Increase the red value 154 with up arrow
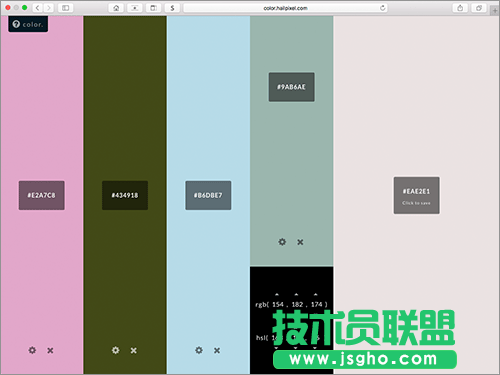Image resolution: width=500 pixels, height=375 pixels. (x=277, y=295)
